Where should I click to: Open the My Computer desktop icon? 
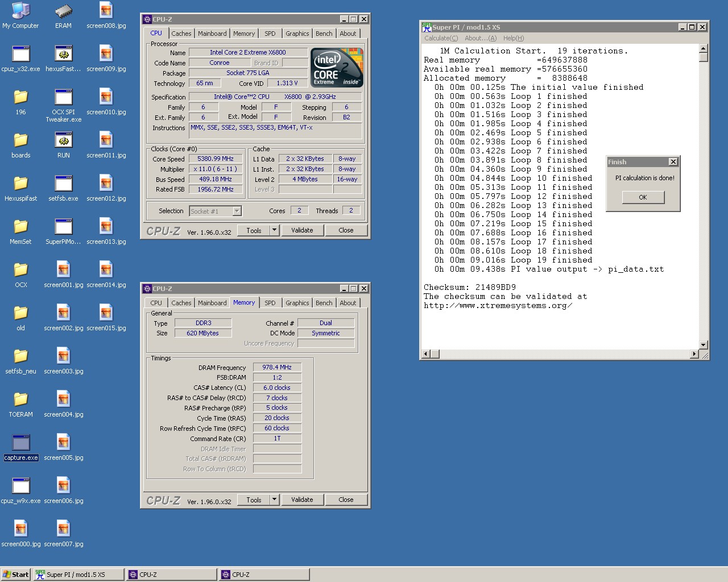[x=20, y=15]
